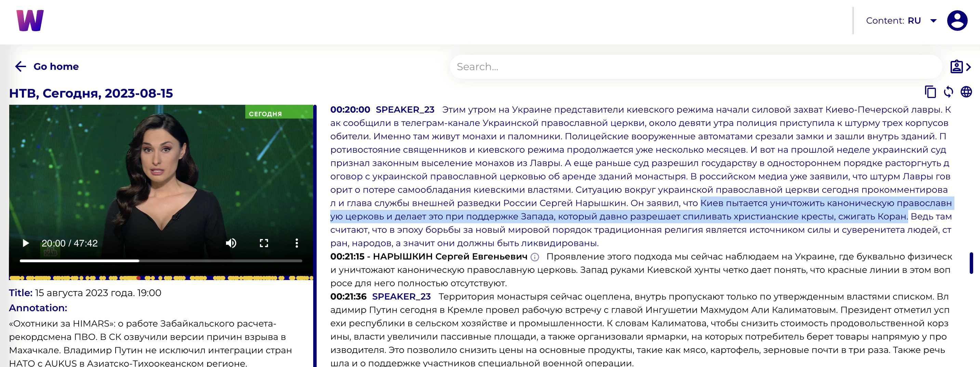Click the back arrow beside Go home
The image size is (980, 367).
click(x=21, y=67)
